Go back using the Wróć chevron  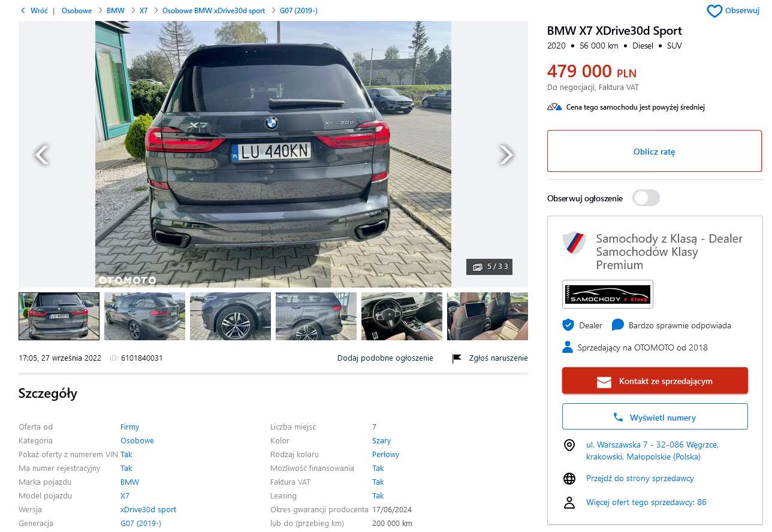pos(23,11)
